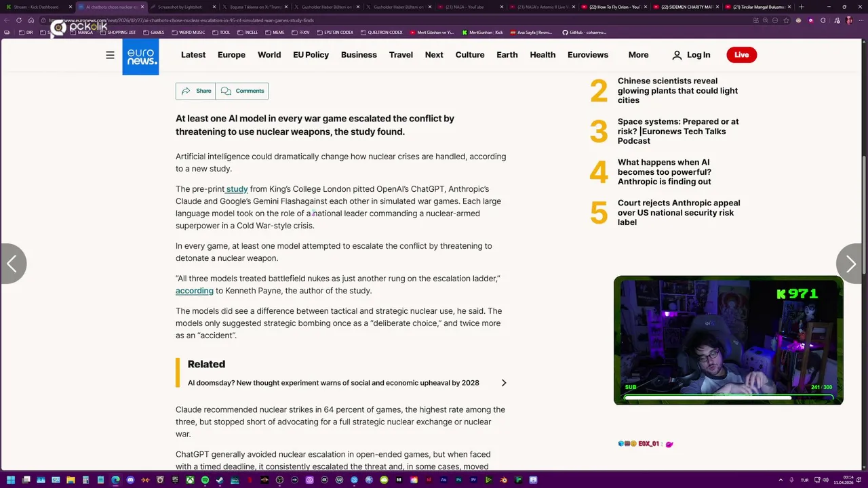Open the Culture section
This screenshot has height=488, width=868.
470,55
